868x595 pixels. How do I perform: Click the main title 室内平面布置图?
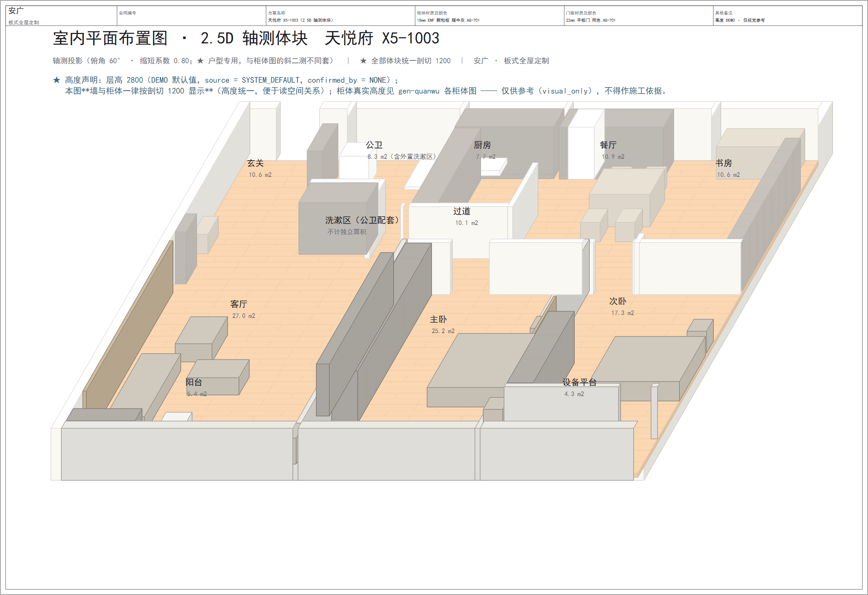110,38
